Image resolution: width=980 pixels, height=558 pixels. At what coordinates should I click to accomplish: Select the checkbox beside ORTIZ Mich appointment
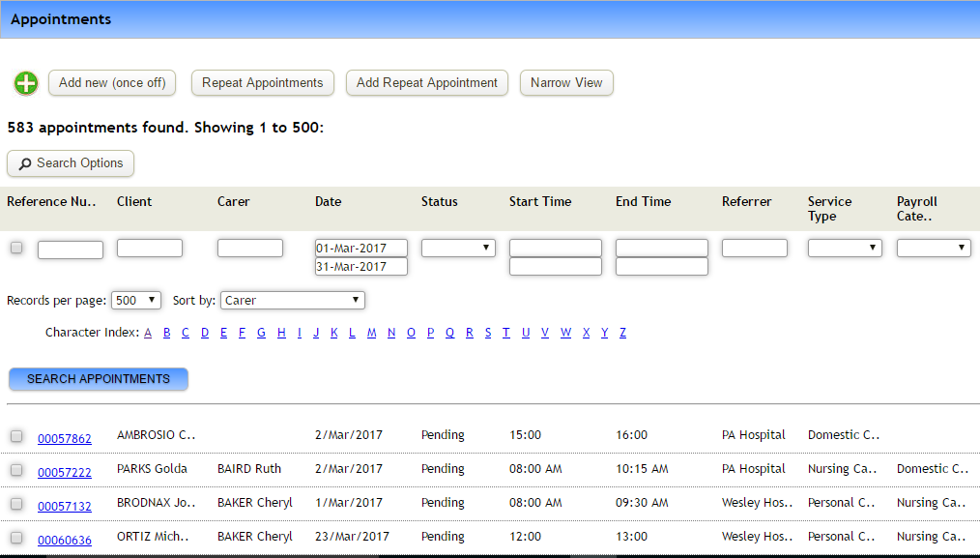[15, 537]
